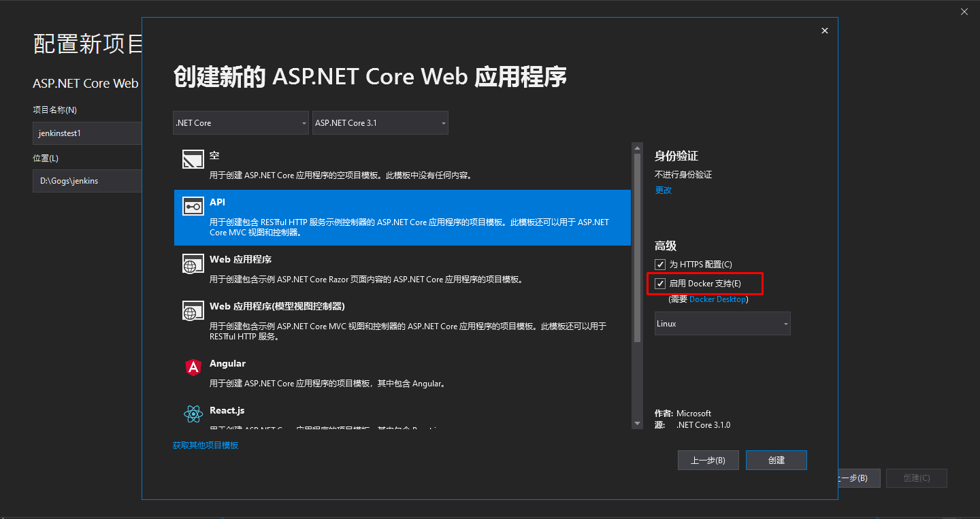This screenshot has width=980, height=519.
Task: Click the Web 应用程序(模型视图控制器) icon
Action: pos(193,310)
